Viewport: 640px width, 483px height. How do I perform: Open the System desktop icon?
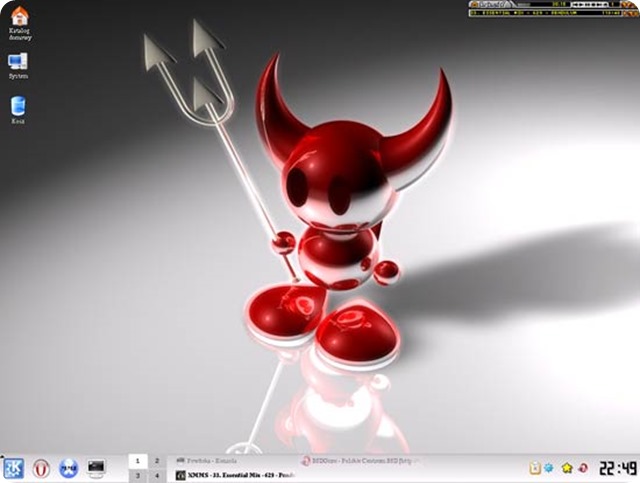[18, 65]
